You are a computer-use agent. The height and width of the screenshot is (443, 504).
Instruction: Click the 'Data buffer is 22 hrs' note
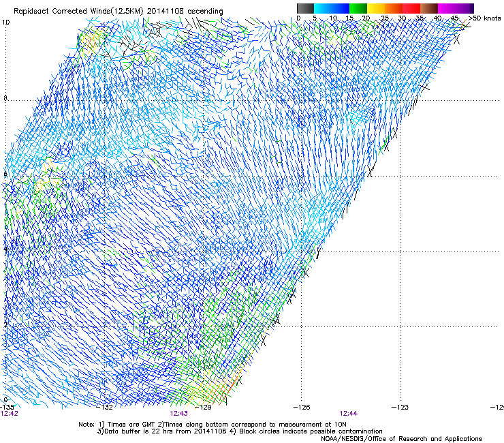[x=240, y=431]
